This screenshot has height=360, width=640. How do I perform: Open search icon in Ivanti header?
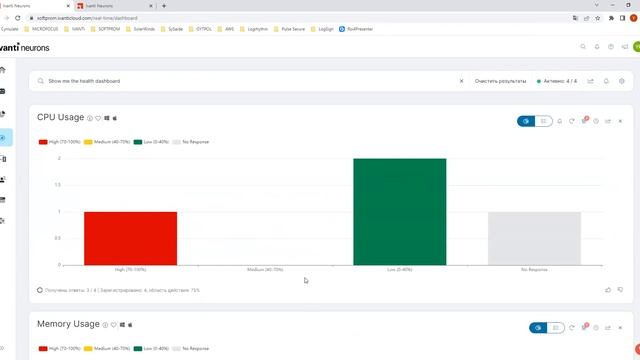point(583,47)
